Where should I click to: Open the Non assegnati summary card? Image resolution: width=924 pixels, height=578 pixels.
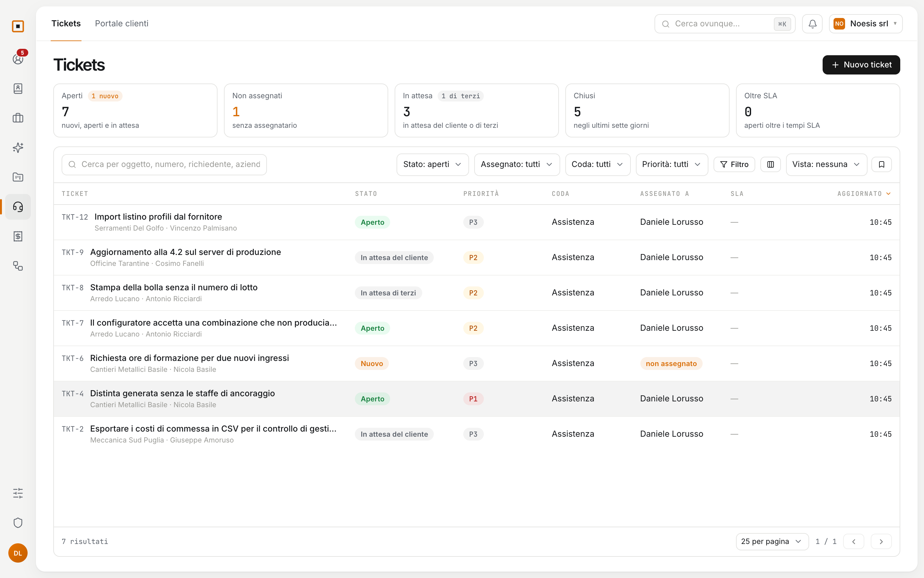306,110
